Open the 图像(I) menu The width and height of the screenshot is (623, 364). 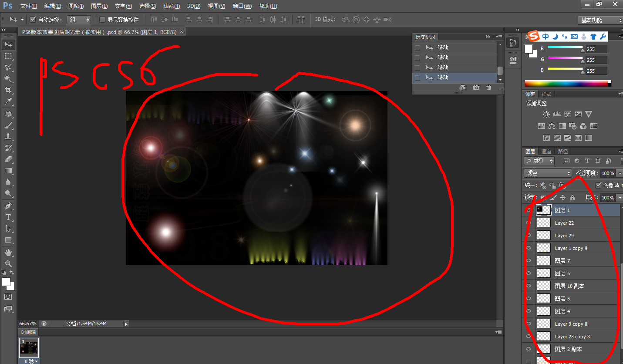coord(76,6)
